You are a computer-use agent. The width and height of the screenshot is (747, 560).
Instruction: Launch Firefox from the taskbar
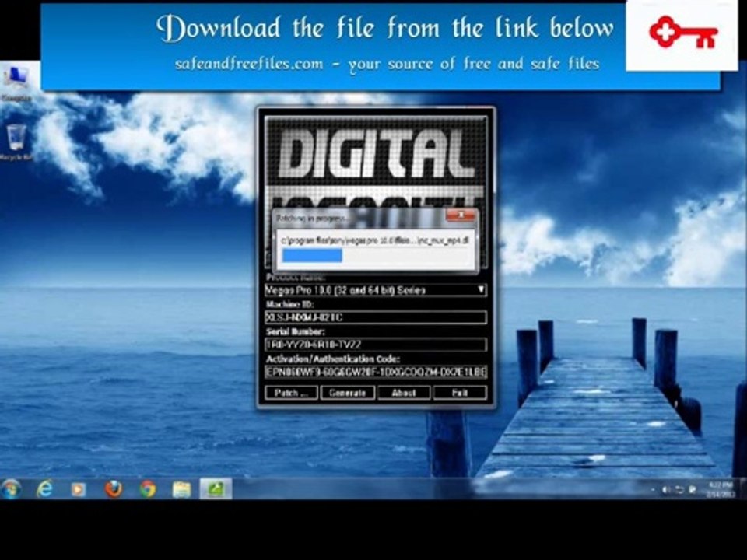114,489
